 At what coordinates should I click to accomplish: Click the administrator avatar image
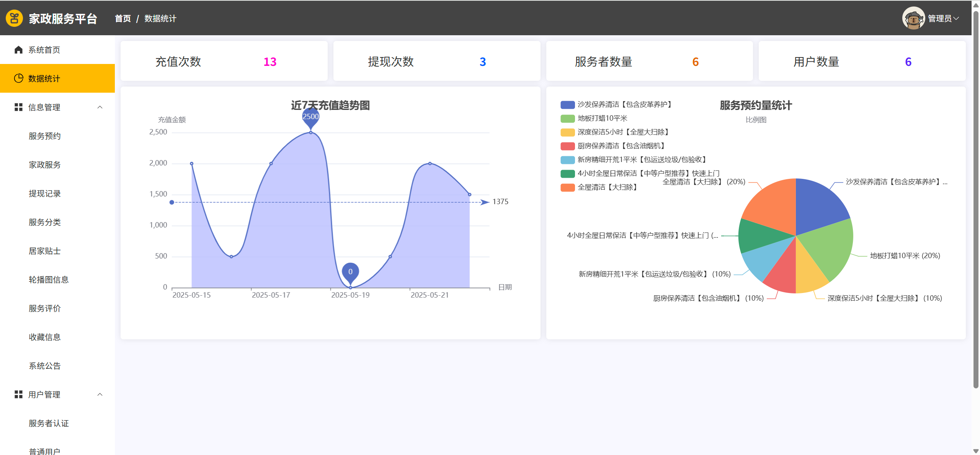pos(913,18)
